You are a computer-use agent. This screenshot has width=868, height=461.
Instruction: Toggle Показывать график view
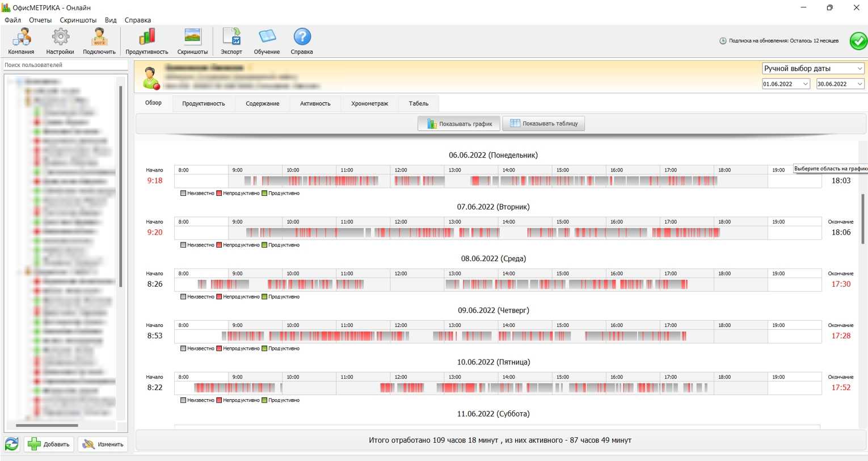[459, 124]
